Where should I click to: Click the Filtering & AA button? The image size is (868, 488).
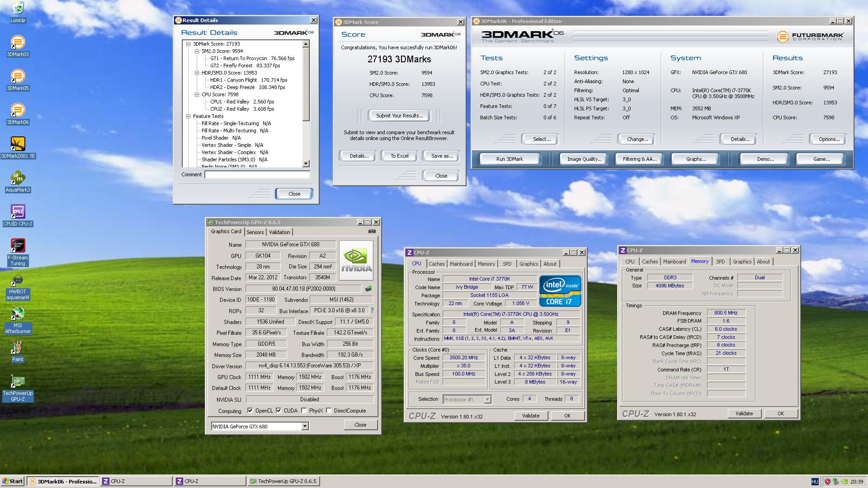[x=640, y=159]
